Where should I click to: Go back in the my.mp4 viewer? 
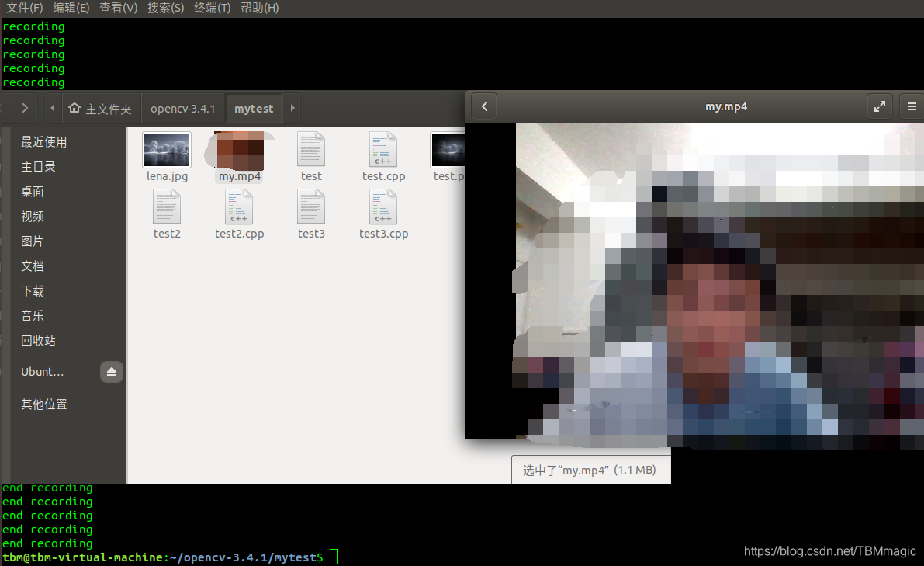[484, 106]
